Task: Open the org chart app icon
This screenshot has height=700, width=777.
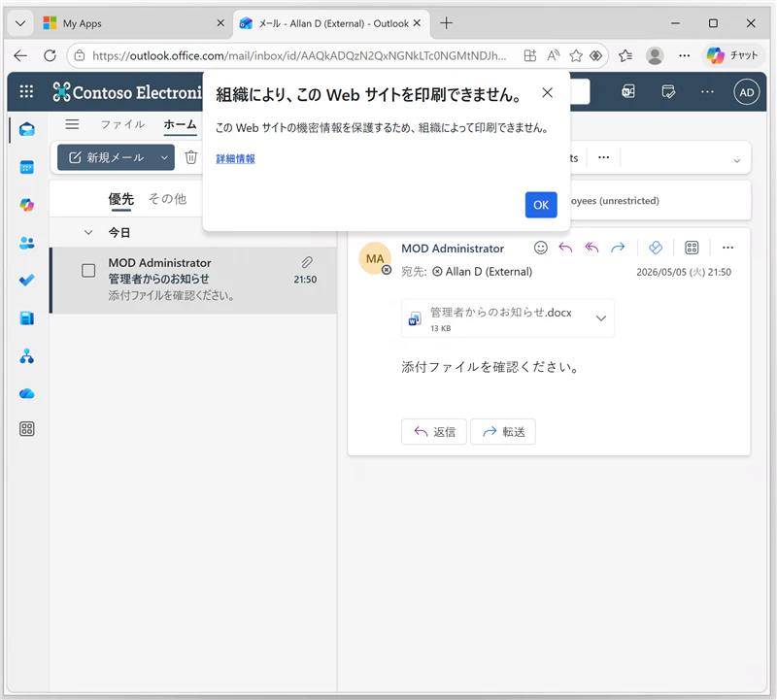Action: coord(27,355)
